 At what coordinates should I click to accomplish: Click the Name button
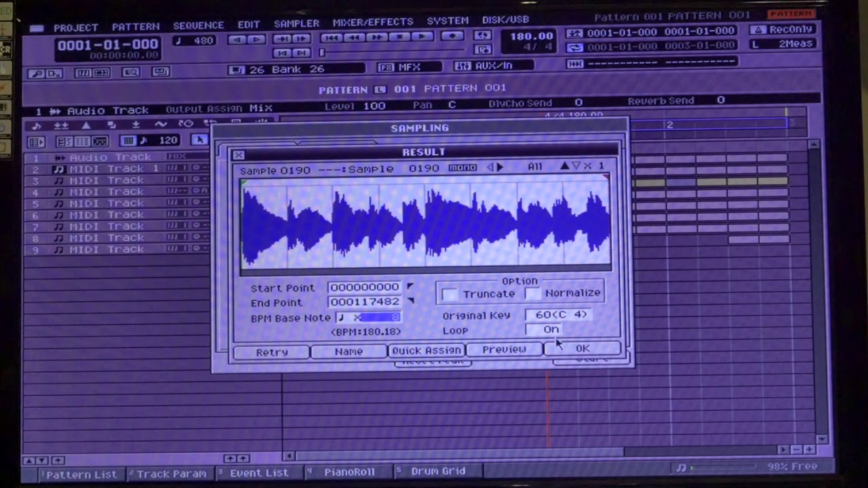pyautogui.click(x=349, y=351)
